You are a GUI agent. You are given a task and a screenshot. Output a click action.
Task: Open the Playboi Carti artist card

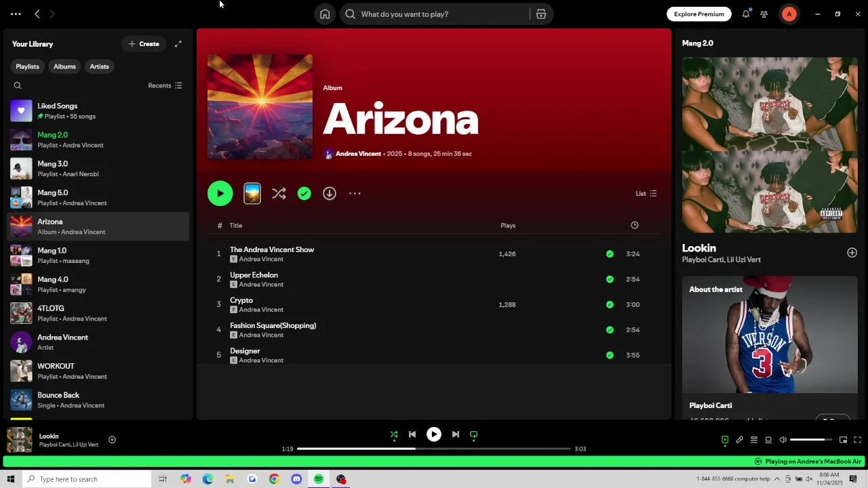770,347
